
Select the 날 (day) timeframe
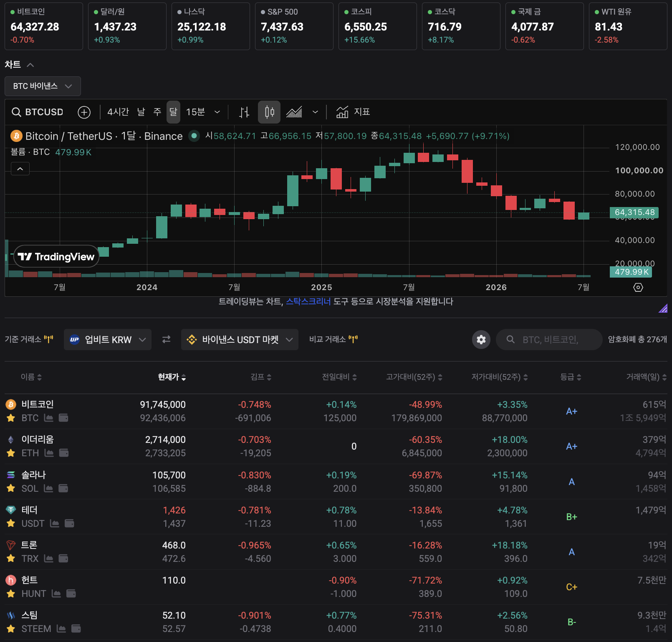tap(141, 112)
